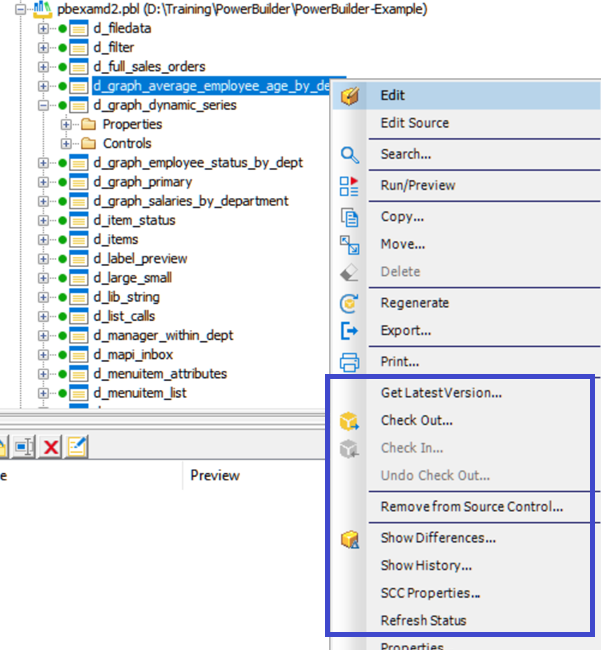Click the Controls folder icon
Image resolution: width=601 pixels, height=650 pixels.
coord(88,143)
